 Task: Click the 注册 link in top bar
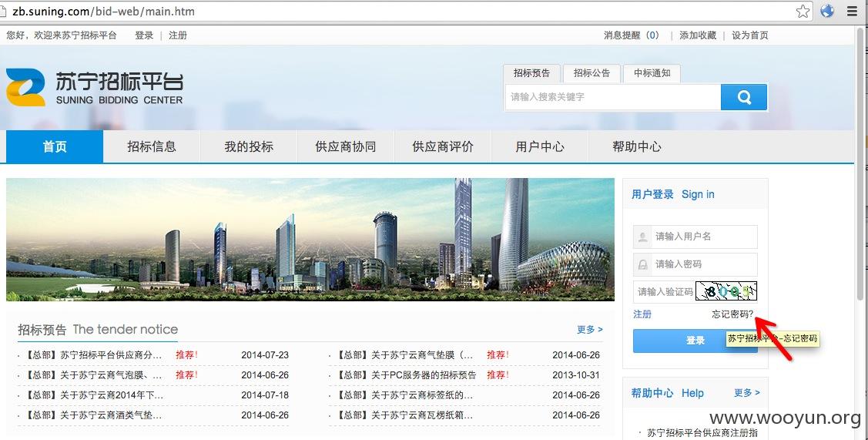pyautogui.click(x=178, y=35)
